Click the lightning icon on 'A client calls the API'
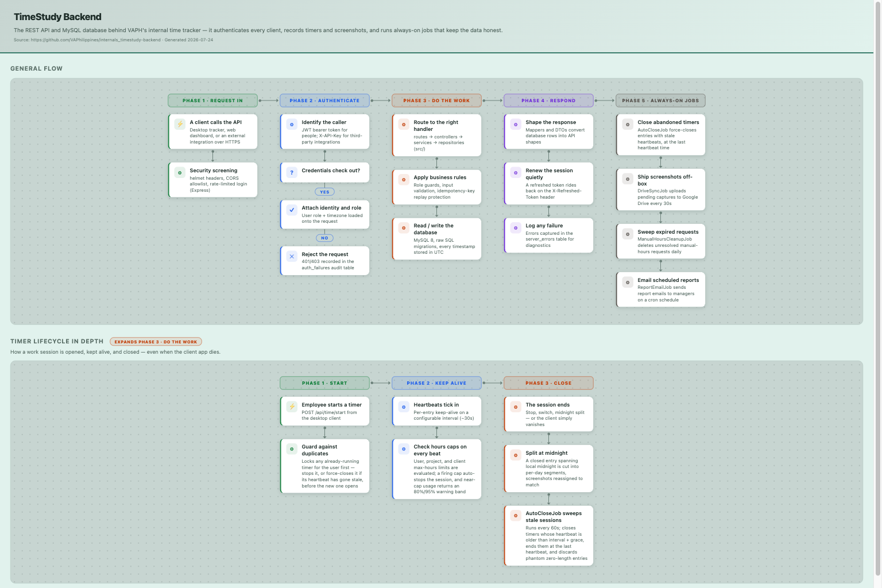The image size is (882, 588). [x=180, y=124]
